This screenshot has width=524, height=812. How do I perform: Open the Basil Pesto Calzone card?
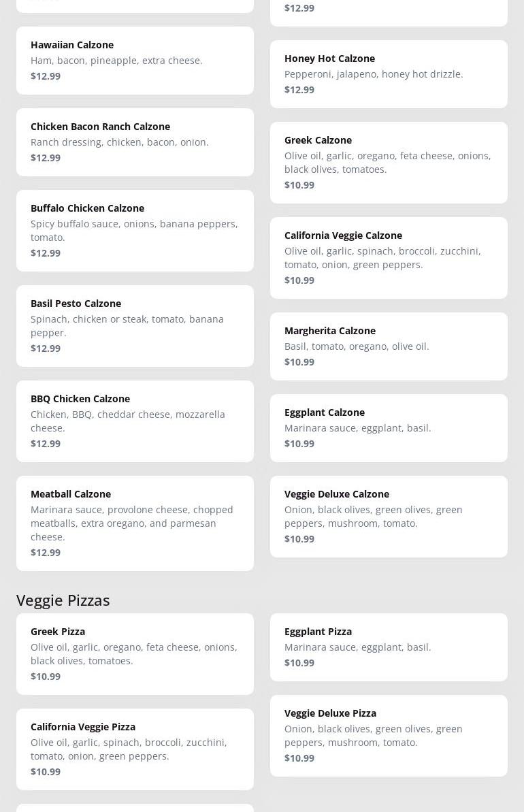click(x=135, y=325)
